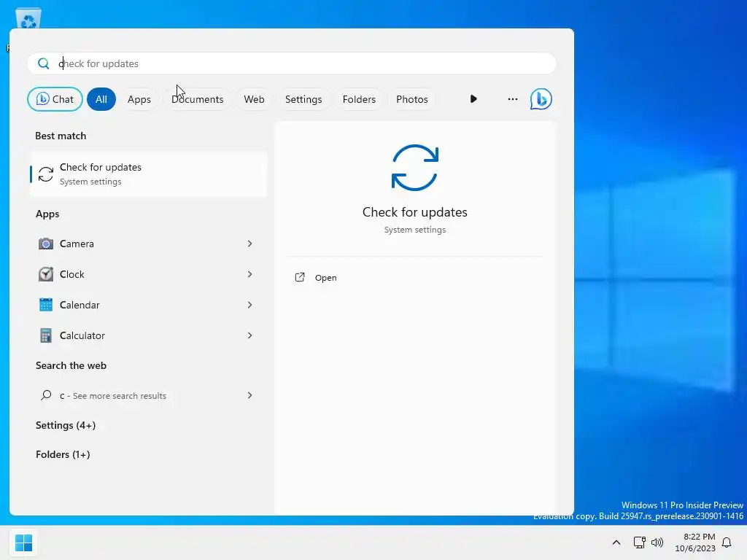
Task: Expand Folders (1+) results group
Action: point(63,454)
